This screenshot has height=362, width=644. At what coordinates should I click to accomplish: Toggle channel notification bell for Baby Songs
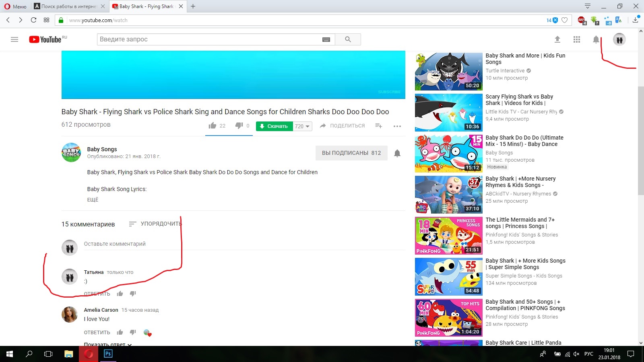tap(397, 153)
